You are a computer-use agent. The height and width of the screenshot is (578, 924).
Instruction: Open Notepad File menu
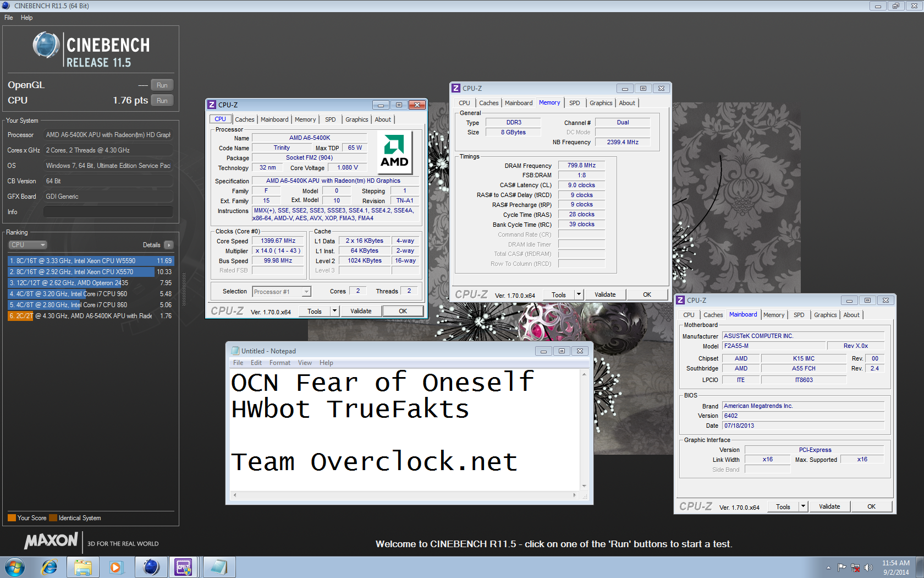coord(238,363)
